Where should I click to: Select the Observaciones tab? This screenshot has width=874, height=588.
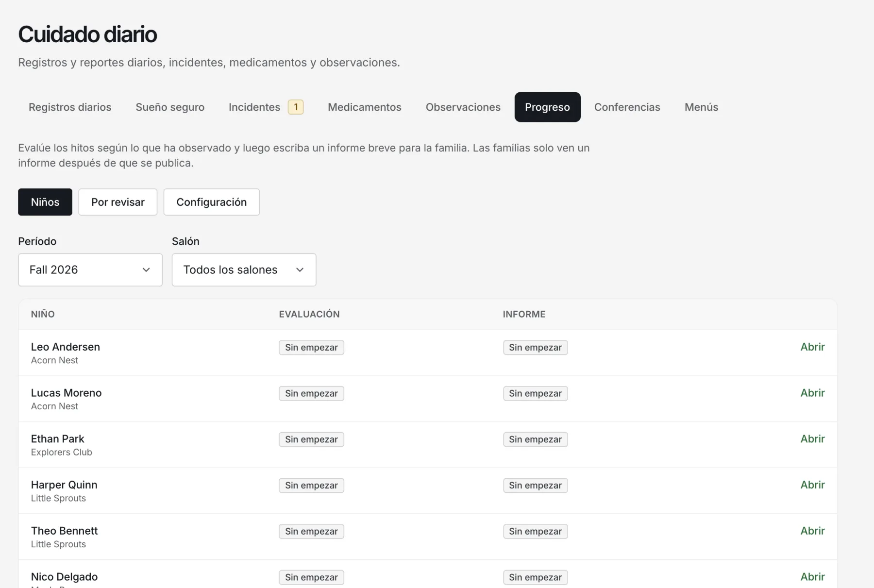pos(463,107)
